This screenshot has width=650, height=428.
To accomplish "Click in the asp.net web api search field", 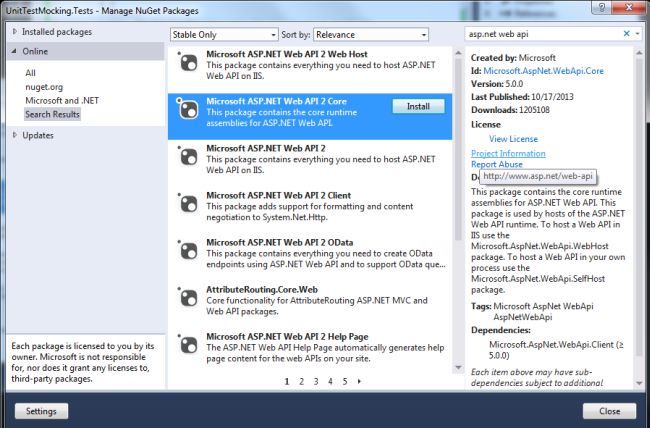I will [x=543, y=34].
